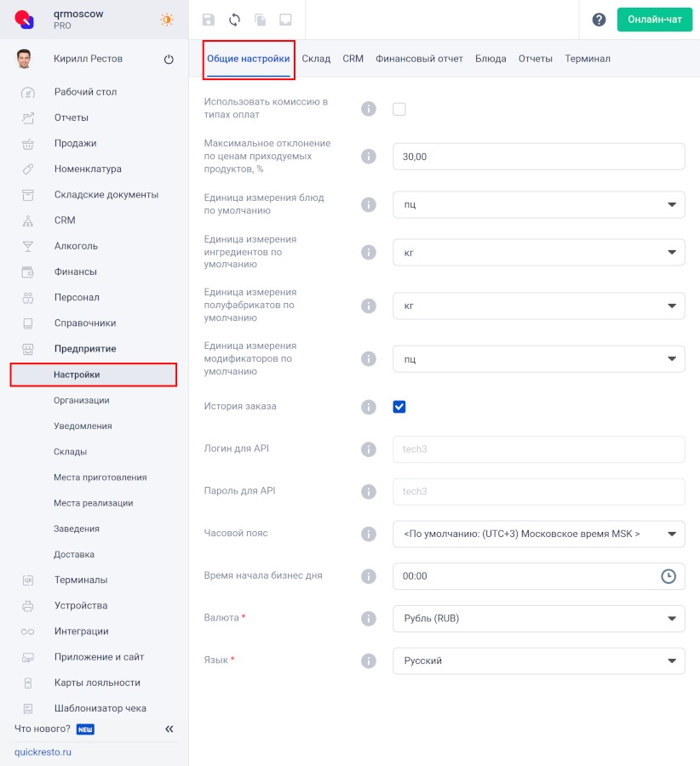Click info icon next to Часовой пояс
700x766 pixels.
(x=369, y=534)
